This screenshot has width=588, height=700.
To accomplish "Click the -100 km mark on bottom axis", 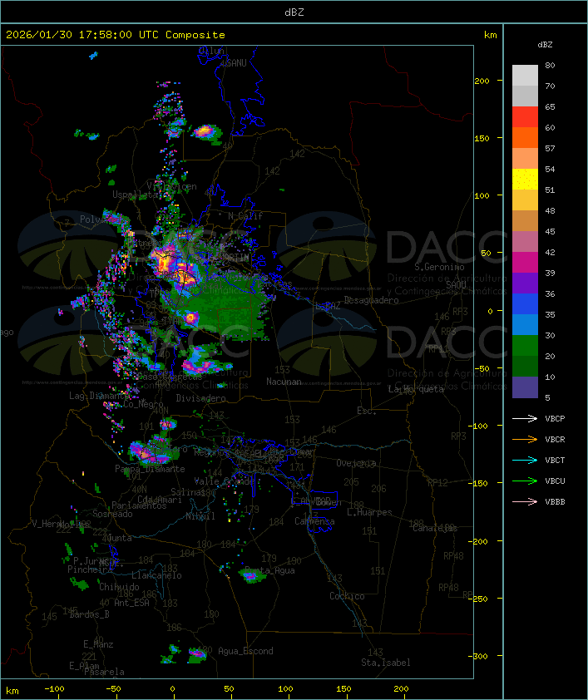I will point(55,689).
